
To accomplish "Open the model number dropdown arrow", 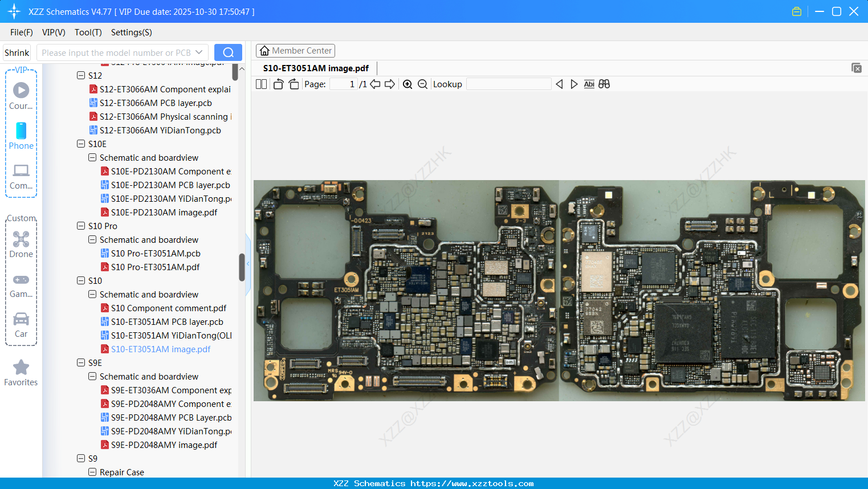I will click(x=199, y=52).
